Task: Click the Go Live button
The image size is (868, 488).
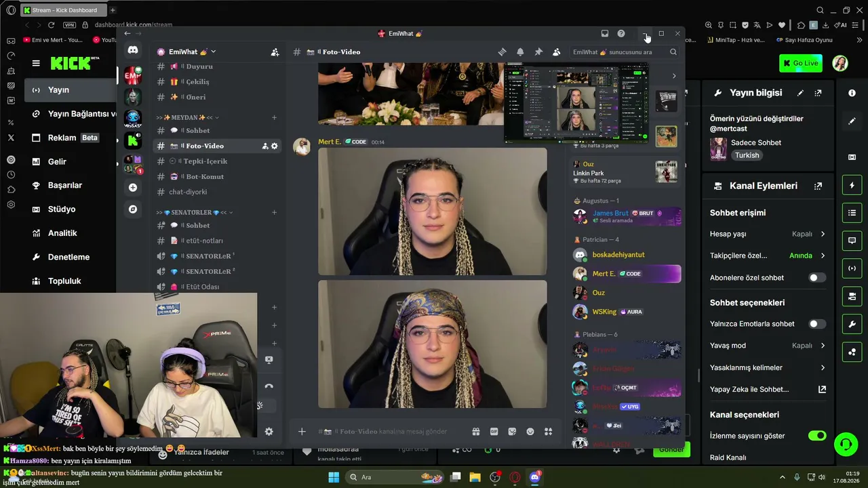Action: tap(801, 63)
